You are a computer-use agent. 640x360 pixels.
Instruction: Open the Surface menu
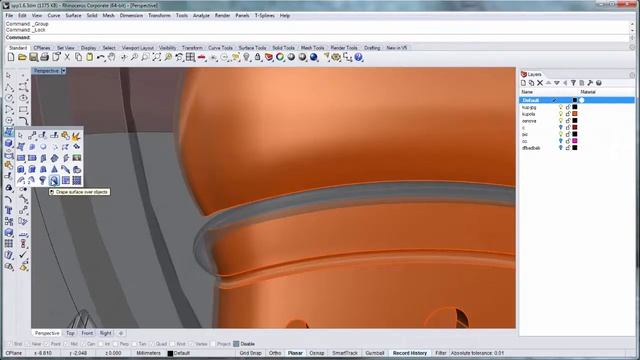[x=73, y=16]
